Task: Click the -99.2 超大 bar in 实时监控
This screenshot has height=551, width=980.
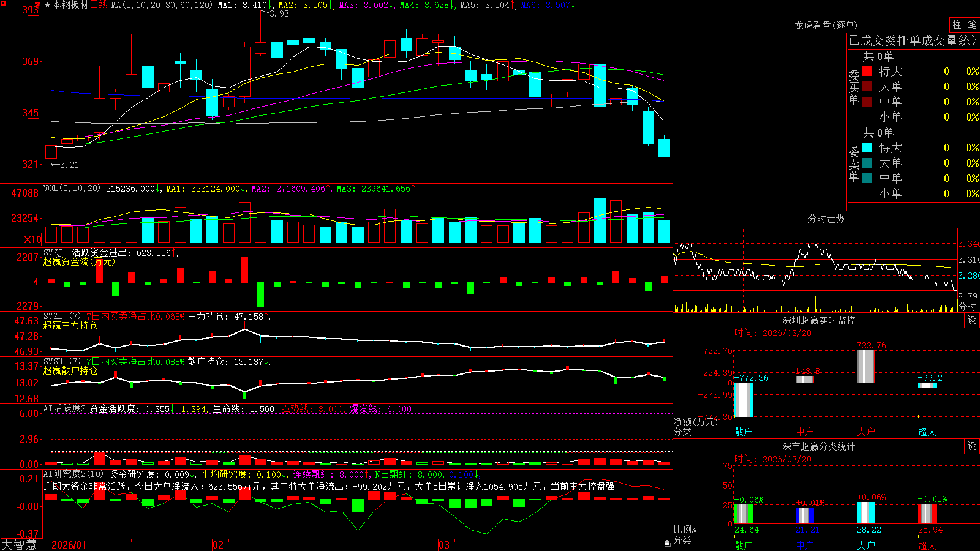Action: pos(927,385)
